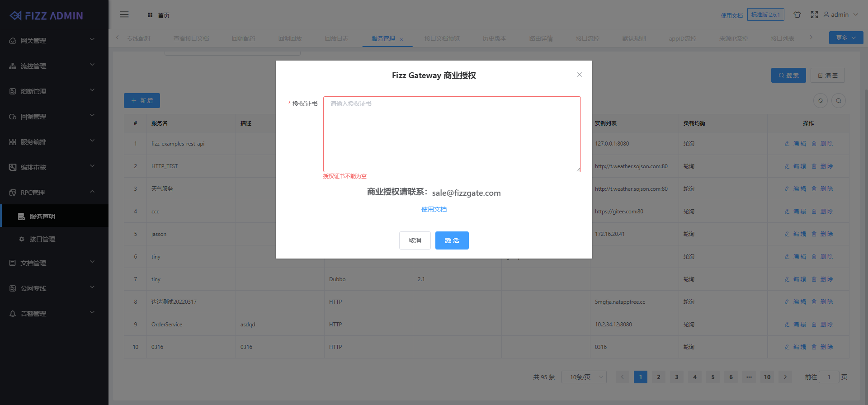Click the RPC管理 sidebar icon
The width and height of the screenshot is (868, 405).
coord(13,193)
